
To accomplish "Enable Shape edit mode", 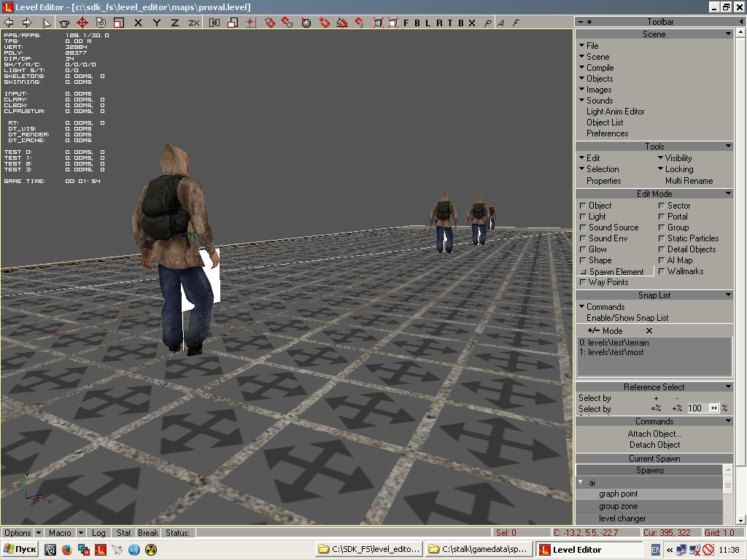I will point(595,260).
